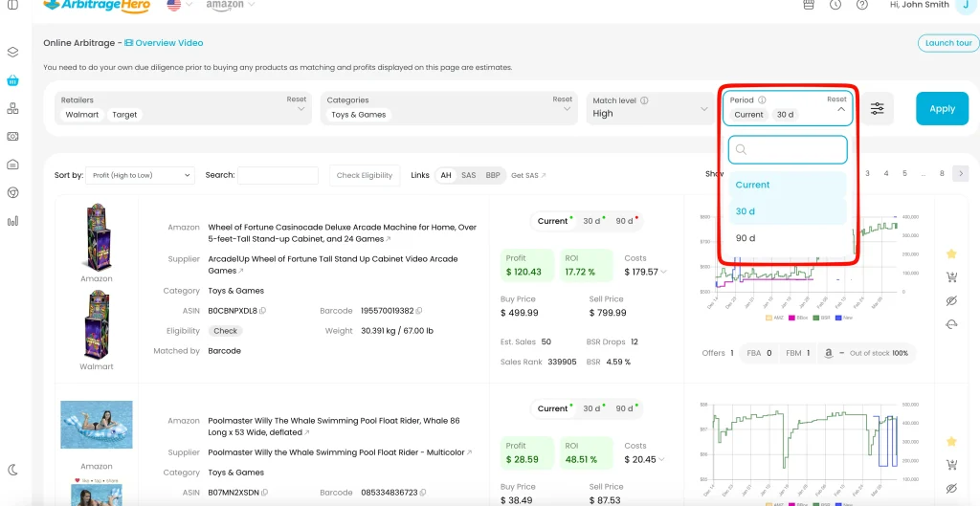Click info icon beside Period label

point(762,99)
